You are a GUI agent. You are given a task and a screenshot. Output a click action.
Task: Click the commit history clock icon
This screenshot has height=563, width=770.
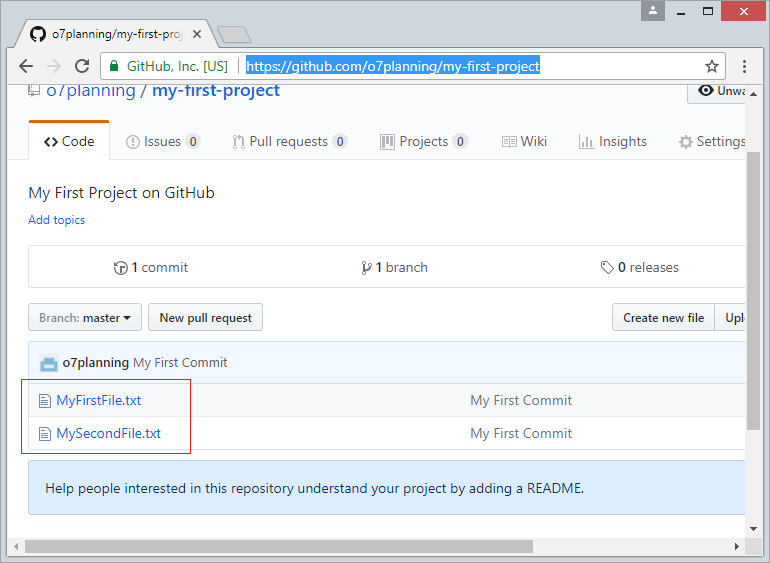[x=120, y=268]
